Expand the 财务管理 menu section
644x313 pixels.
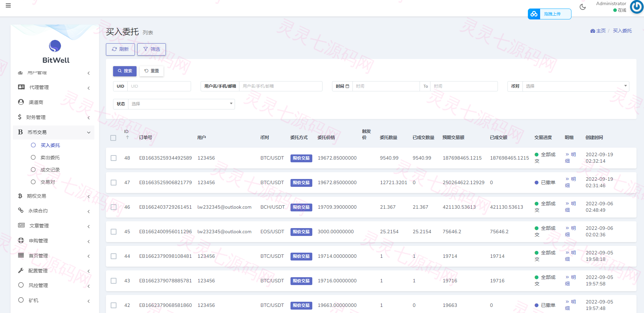54,117
